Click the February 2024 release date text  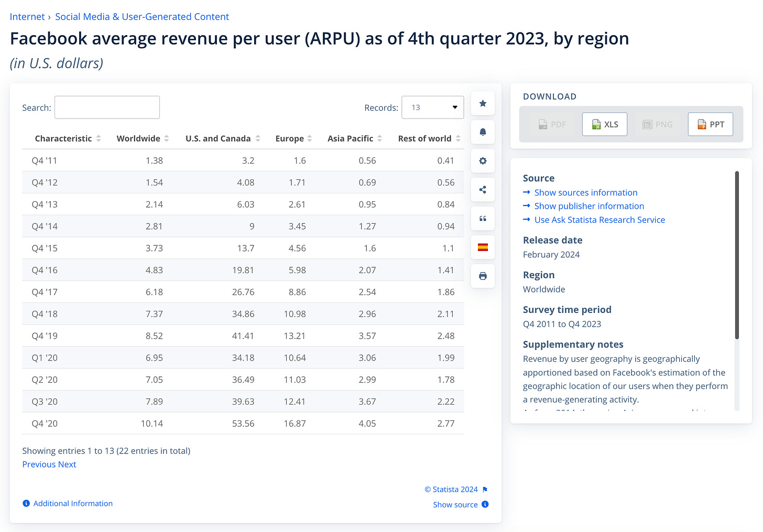tap(551, 255)
